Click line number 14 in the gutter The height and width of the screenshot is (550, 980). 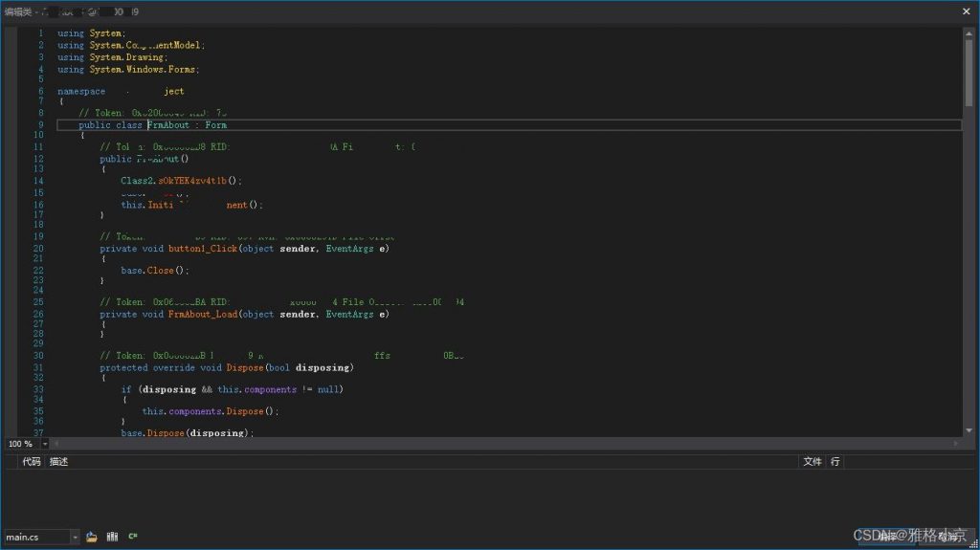click(38, 181)
